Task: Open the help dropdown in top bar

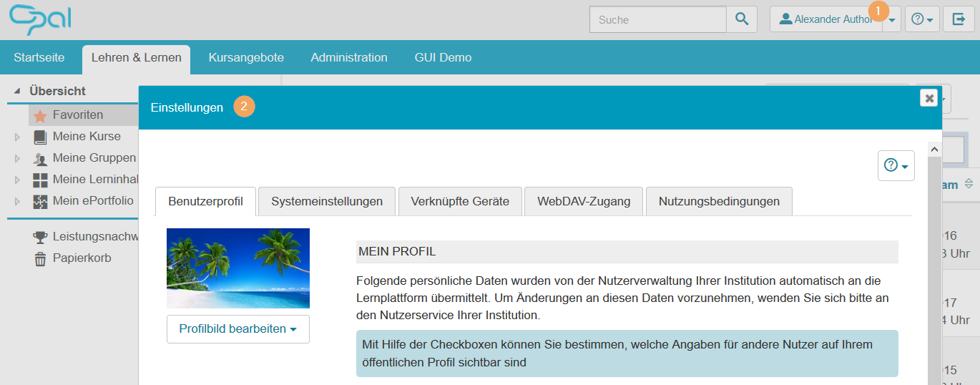Action: click(921, 19)
